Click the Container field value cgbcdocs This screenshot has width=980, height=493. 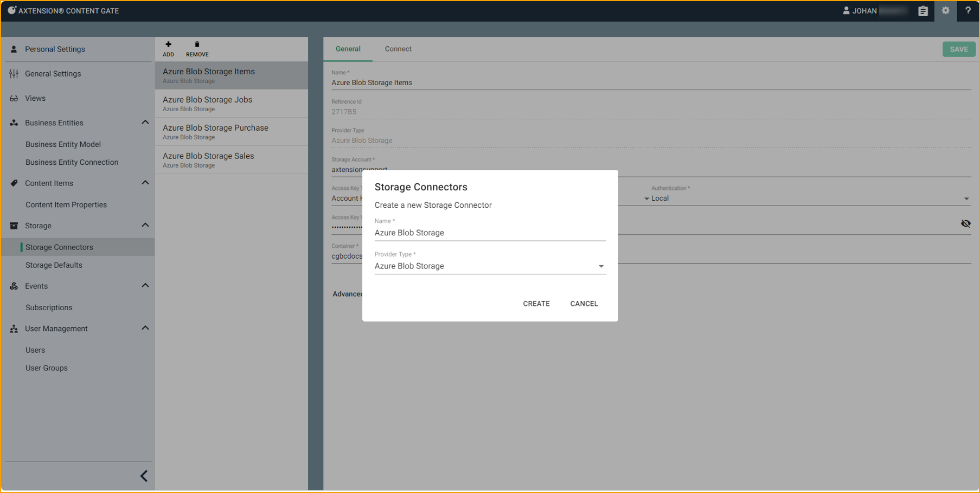347,257
